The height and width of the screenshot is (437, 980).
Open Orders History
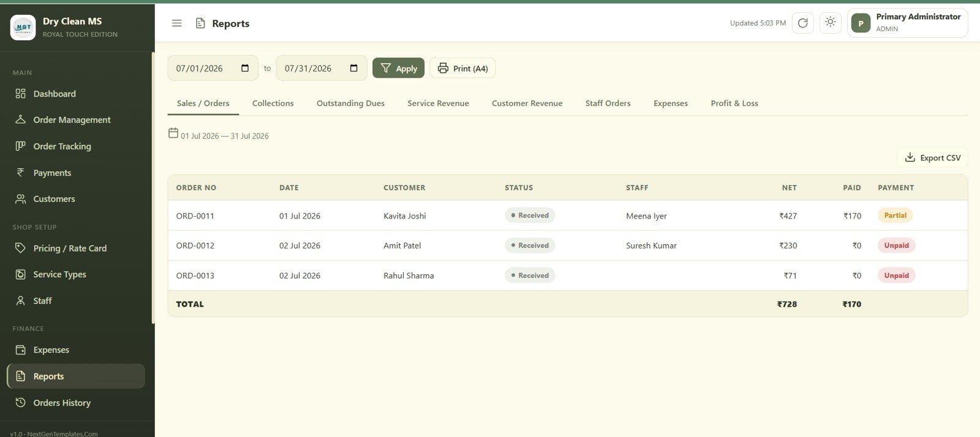click(x=76, y=403)
